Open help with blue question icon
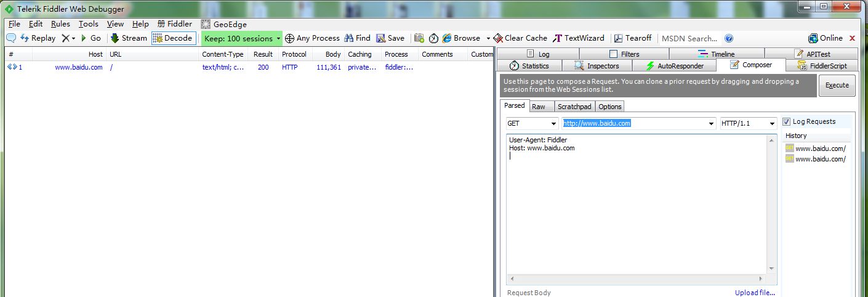The height and width of the screenshot is (297, 868). [x=729, y=38]
